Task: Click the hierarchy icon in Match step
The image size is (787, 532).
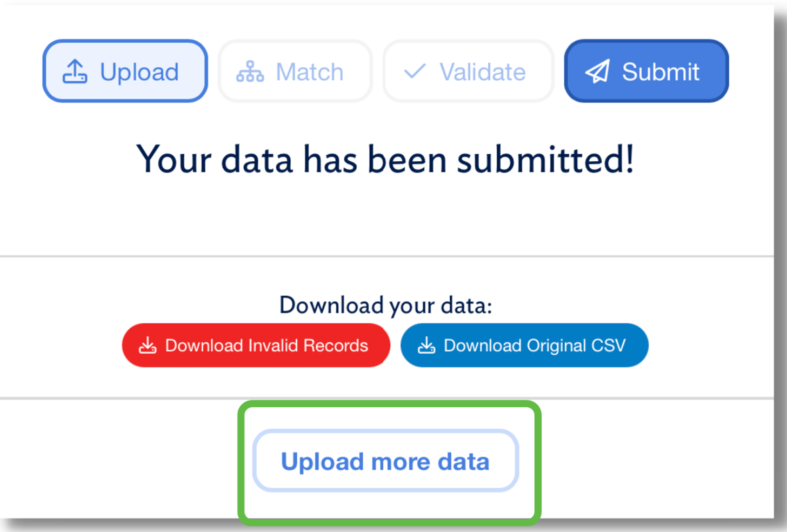Action: pos(250,72)
